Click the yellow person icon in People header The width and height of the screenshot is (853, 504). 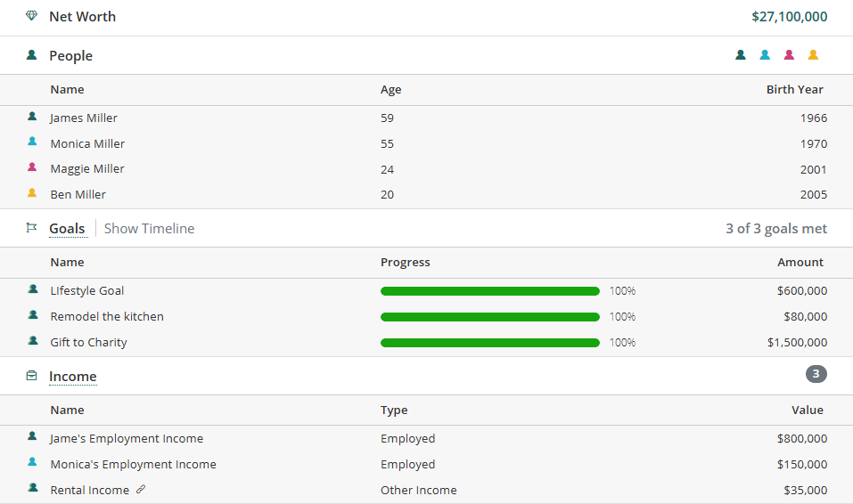click(x=813, y=55)
